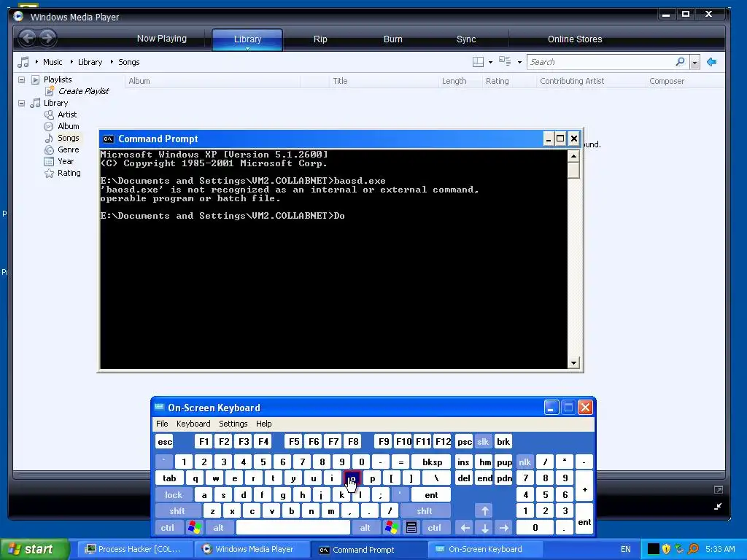Click the Forward arrow in Windows Media Player

tap(47, 38)
